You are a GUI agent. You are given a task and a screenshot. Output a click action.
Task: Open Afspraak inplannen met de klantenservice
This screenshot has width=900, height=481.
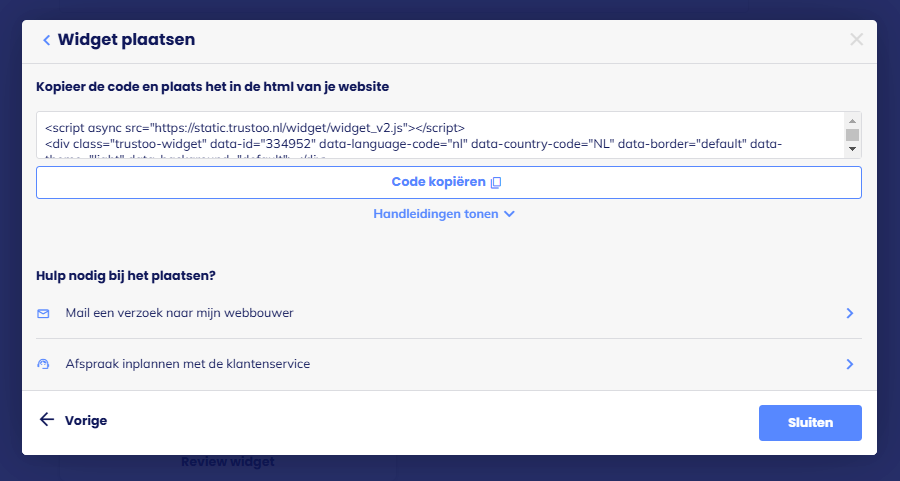coord(449,364)
